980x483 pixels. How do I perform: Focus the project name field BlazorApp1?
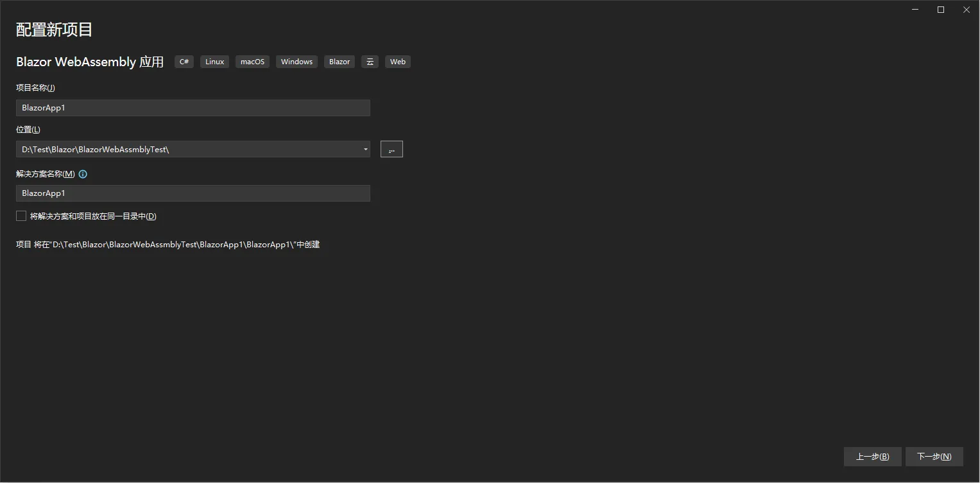(x=193, y=108)
